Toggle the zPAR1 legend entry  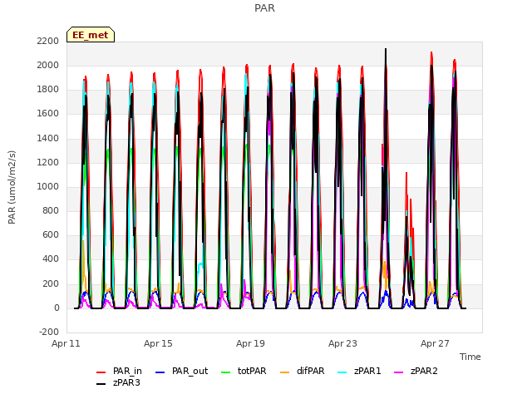coord(360,372)
